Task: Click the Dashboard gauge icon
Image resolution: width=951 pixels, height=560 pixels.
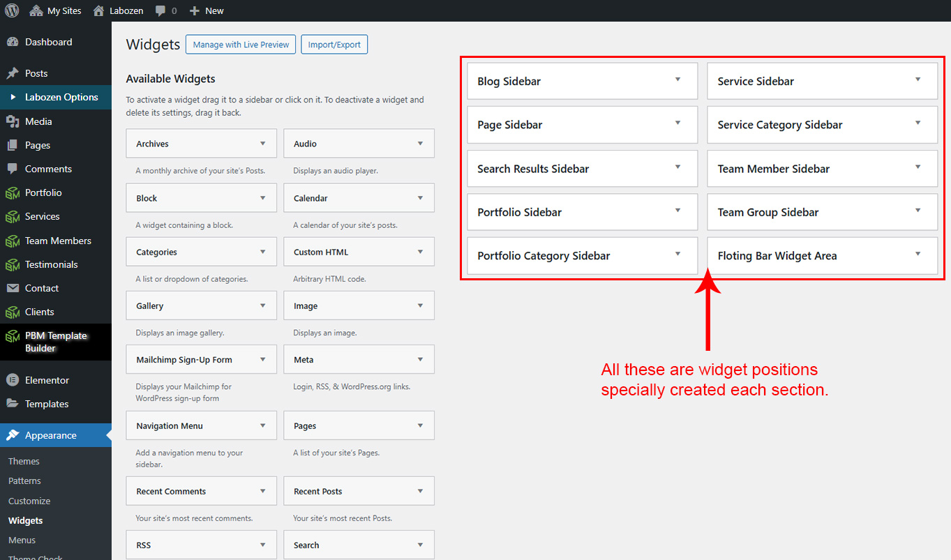Action: 13,42
